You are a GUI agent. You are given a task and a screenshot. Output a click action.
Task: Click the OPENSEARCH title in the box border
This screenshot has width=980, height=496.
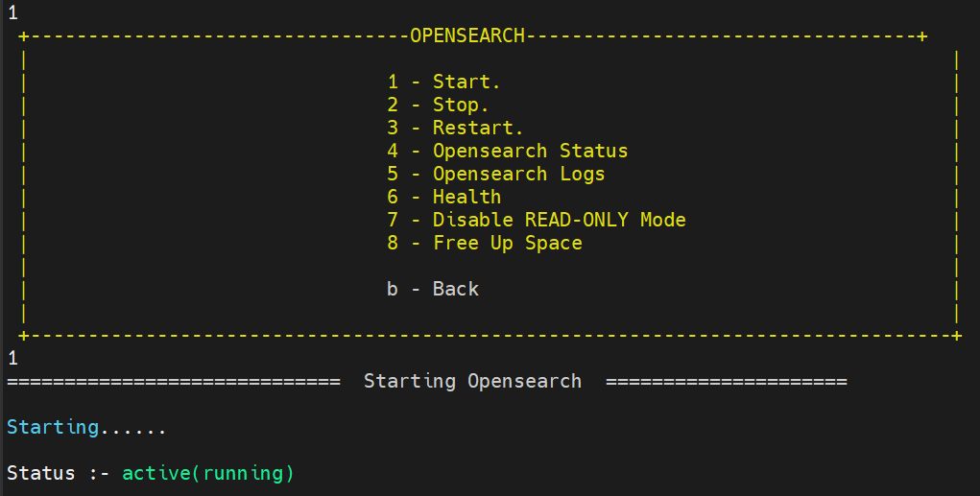(467, 36)
